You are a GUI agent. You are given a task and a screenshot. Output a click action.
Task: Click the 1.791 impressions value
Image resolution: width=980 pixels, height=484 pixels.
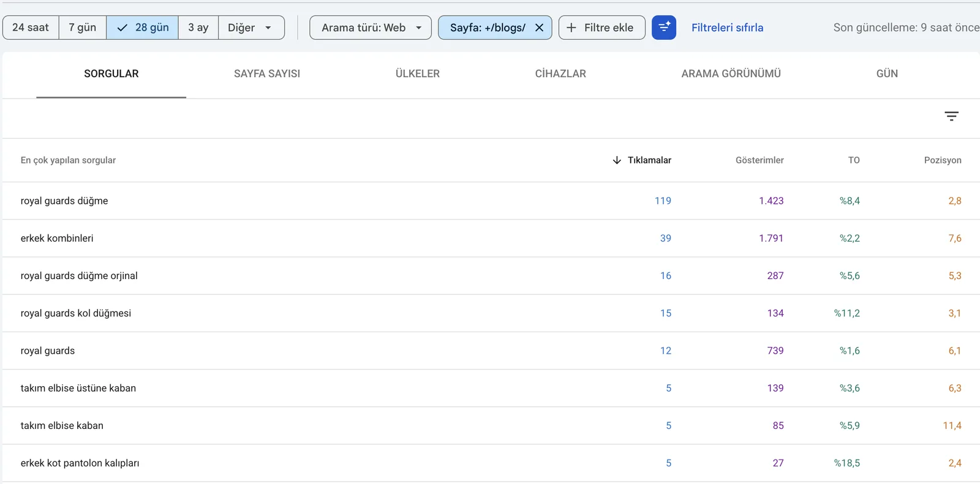[x=771, y=238]
